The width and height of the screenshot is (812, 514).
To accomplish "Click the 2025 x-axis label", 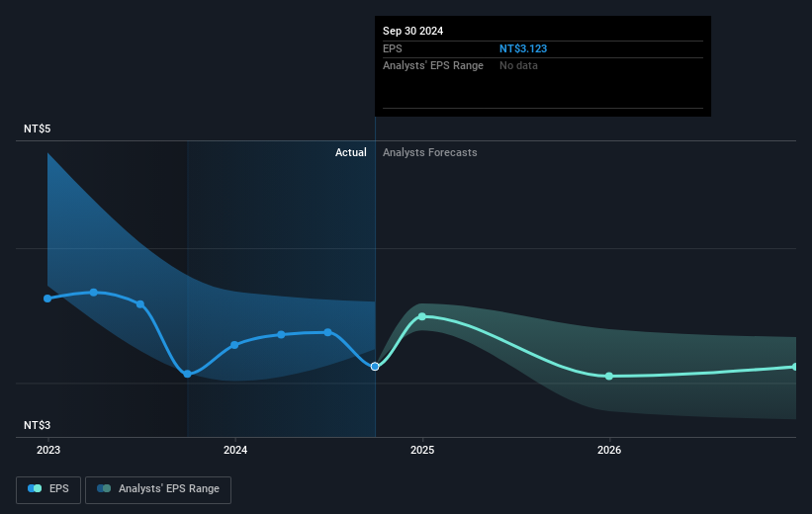I will (x=422, y=451).
